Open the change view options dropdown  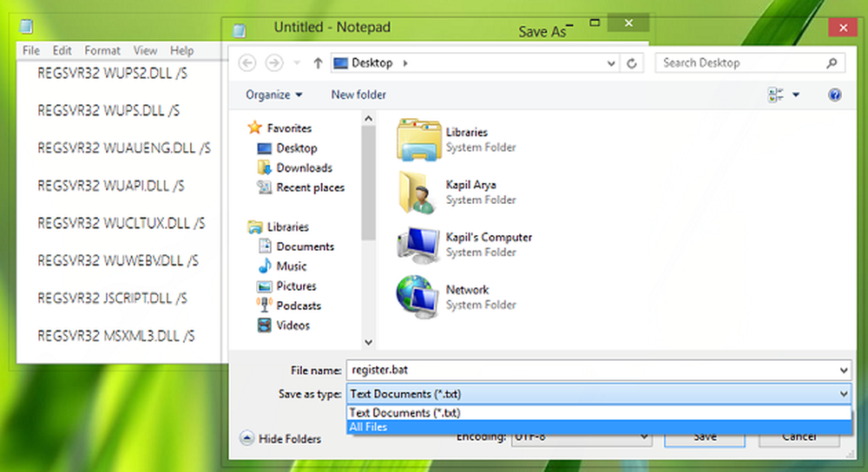pyautogui.click(x=795, y=95)
